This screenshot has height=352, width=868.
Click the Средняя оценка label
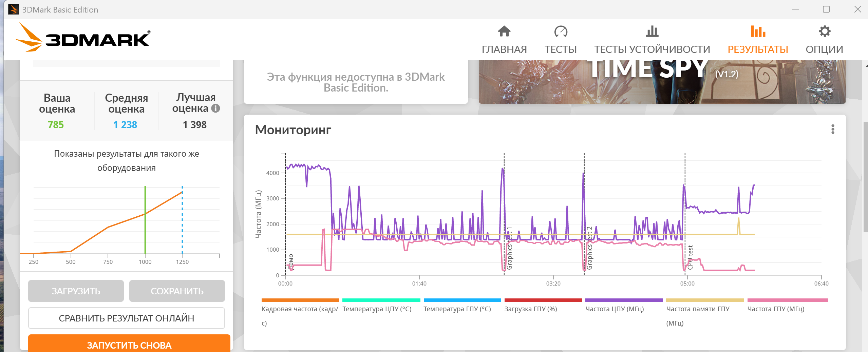127,103
